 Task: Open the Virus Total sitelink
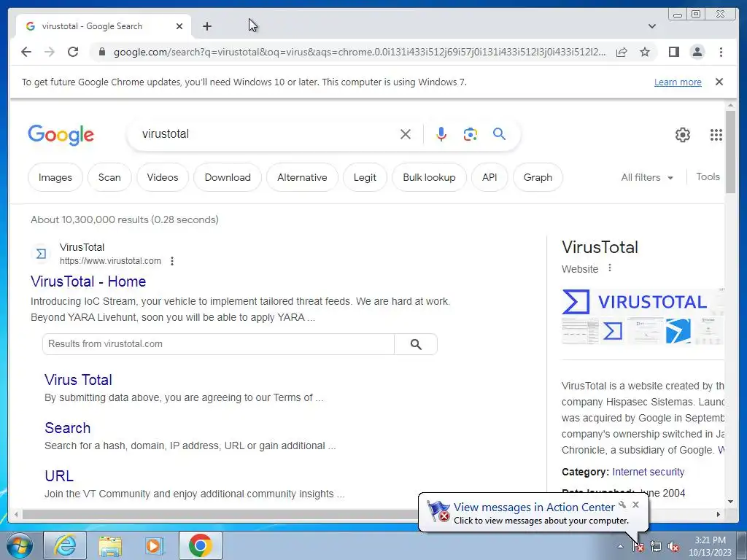click(x=78, y=380)
